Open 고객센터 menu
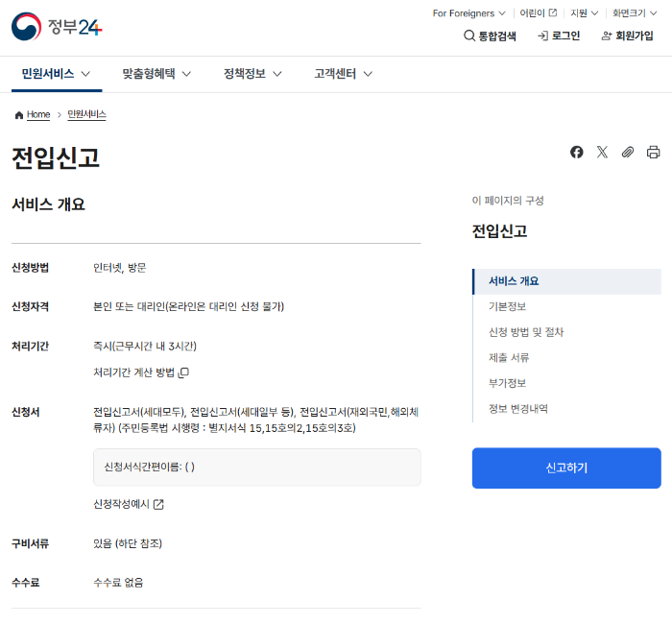The image size is (672, 624). 343,74
